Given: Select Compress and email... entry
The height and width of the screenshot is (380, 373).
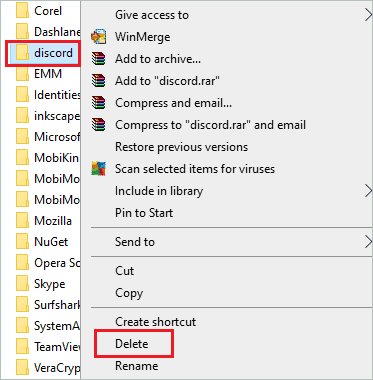Looking at the screenshot, I should [173, 103].
